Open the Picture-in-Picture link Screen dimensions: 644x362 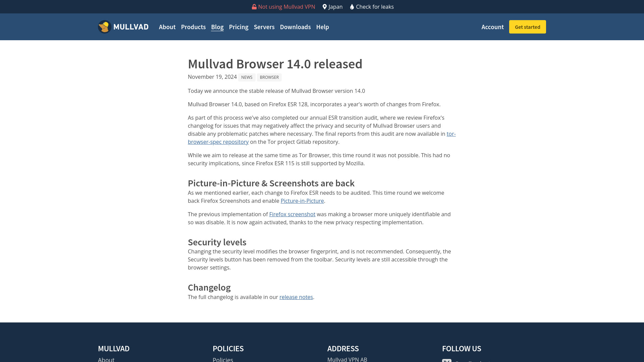(x=302, y=201)
